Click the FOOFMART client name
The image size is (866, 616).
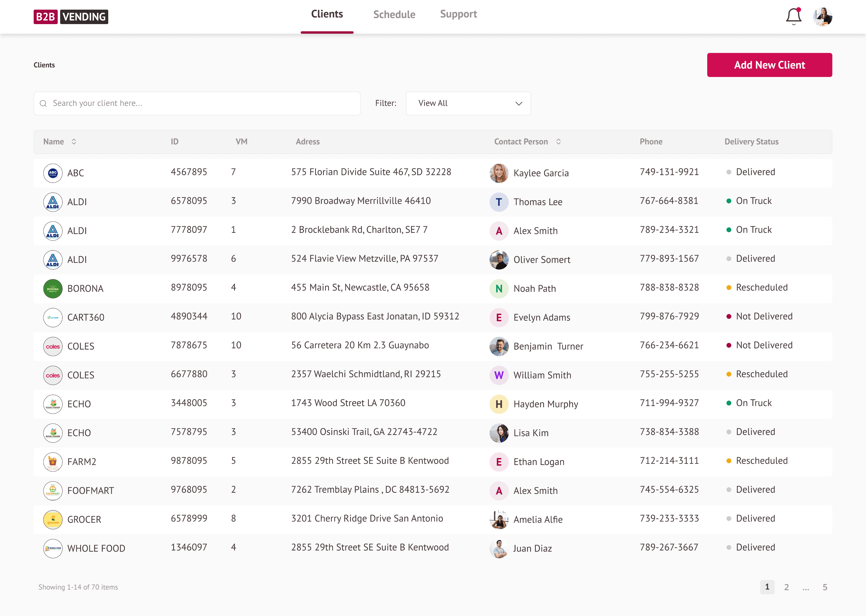coord(90,491)
